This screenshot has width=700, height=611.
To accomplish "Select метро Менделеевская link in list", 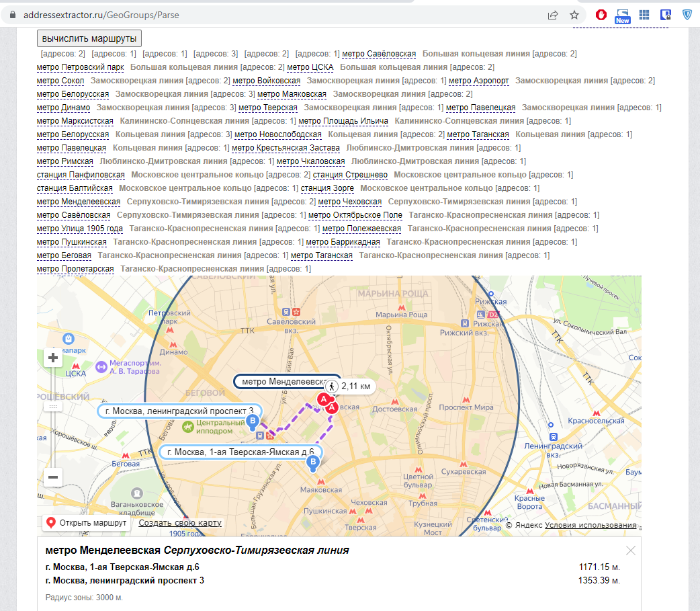I will point(79,202).
